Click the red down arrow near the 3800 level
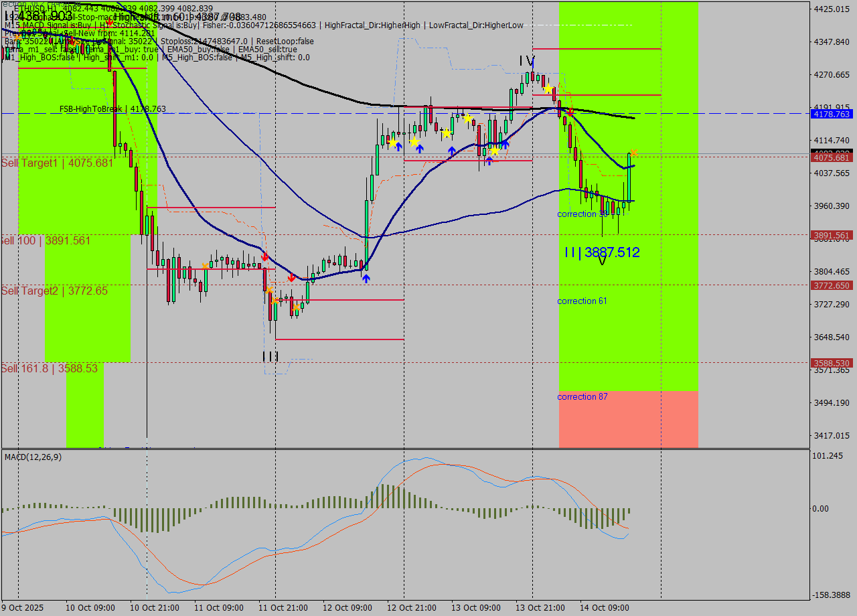This screenshot has height=616, width=857. pyautogui.click(x=291, y=277)
